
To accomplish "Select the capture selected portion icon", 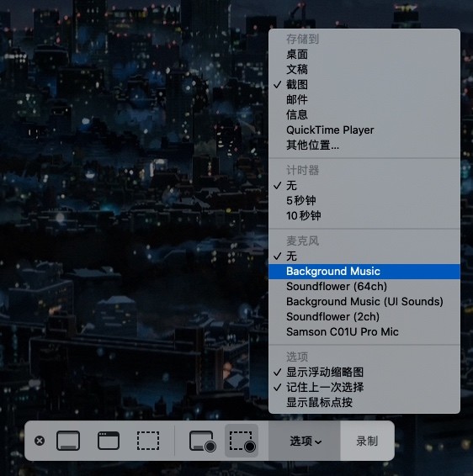I will pos(148,441).
